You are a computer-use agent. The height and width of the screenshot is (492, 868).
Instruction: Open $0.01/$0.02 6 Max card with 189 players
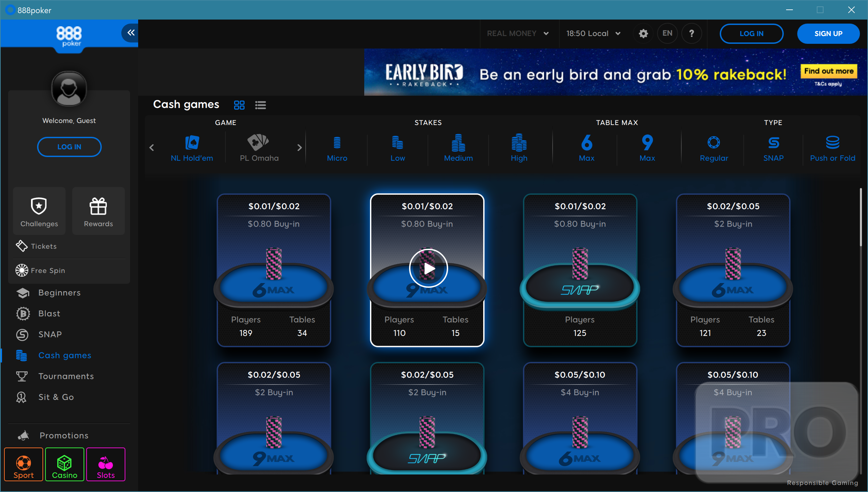coord(274,270)
